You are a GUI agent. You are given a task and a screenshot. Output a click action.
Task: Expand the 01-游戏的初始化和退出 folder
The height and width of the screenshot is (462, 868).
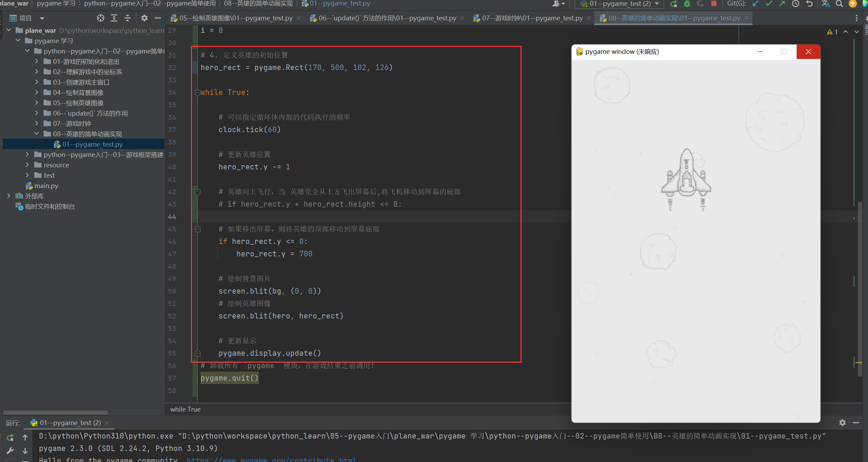point(37,61)
